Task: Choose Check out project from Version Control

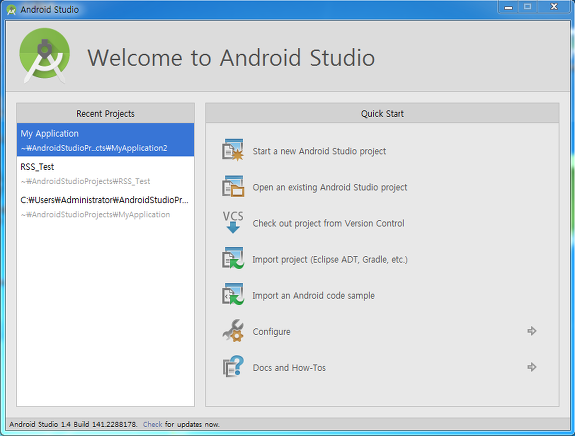Action: [x=328, y=223]
